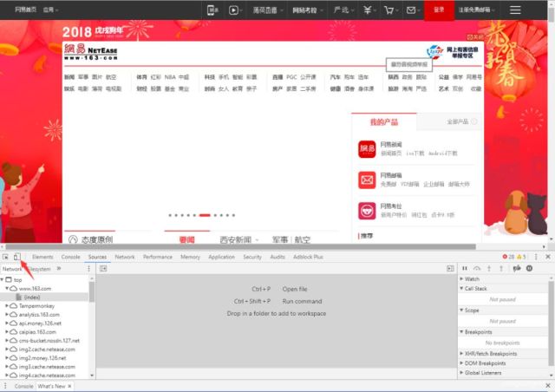Click the video play icon in top bar
The image size is (555, 392).
coord(233,10)
